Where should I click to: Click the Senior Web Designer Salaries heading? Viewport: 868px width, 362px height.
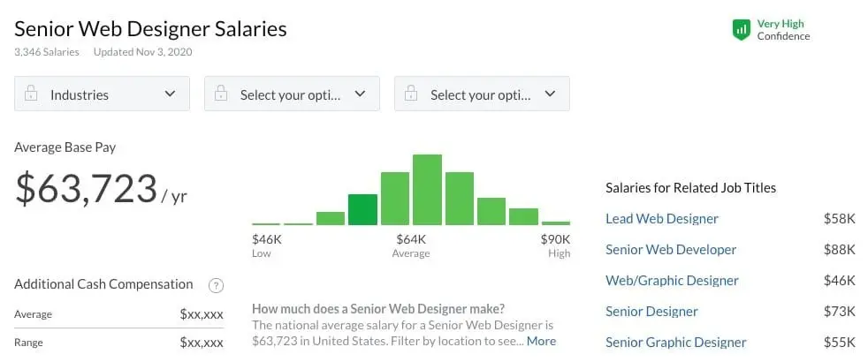click(150, 28)
